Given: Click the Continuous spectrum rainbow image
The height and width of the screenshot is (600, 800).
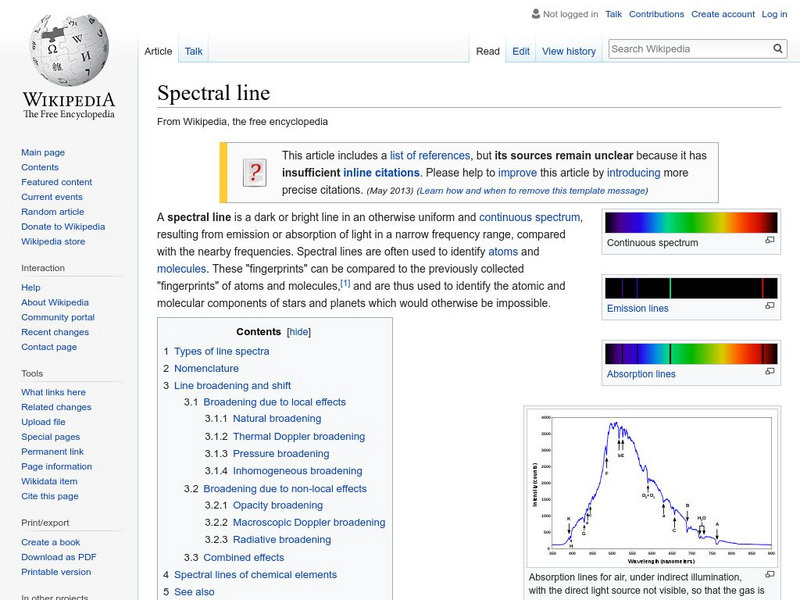Looking at the screenshot, I should [690, 222].
